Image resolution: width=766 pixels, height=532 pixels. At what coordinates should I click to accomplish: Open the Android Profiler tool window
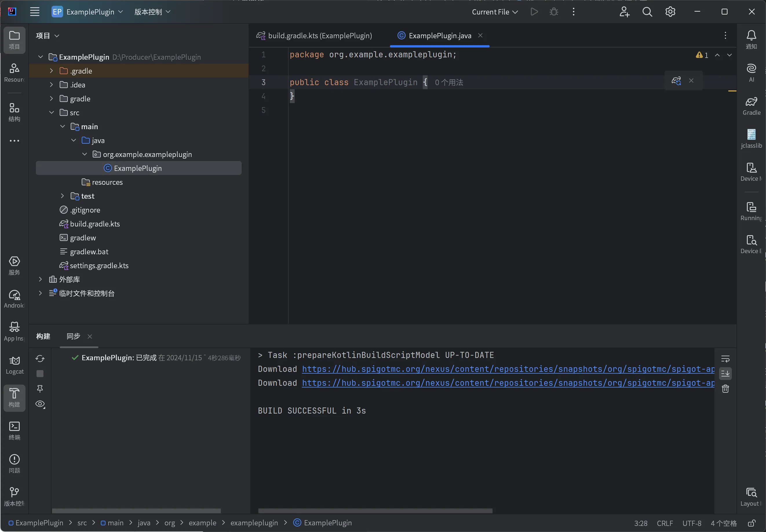(14, 299)
